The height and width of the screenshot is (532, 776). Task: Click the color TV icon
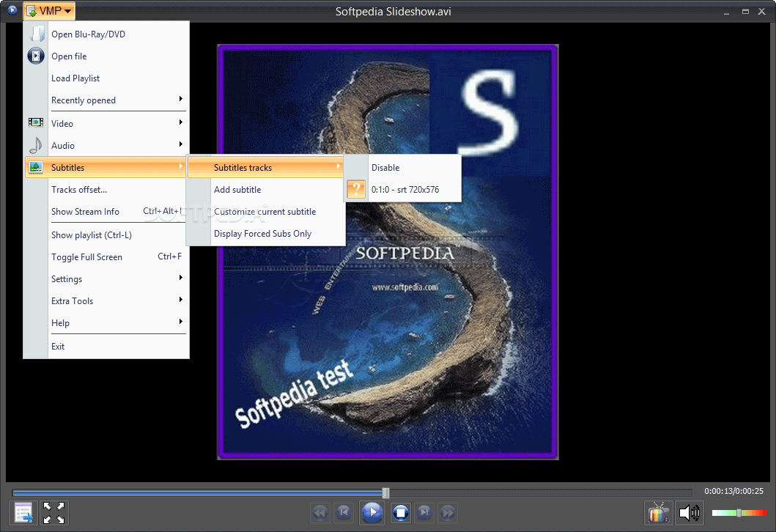point(658,513)
